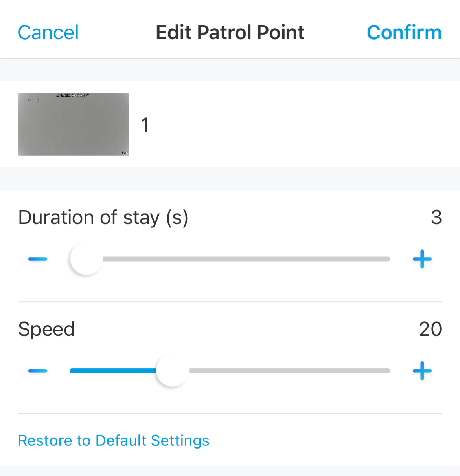This screenshot has height=476, width=460.
Task: Tap the duration value 3
Action: tap(436, 217)
